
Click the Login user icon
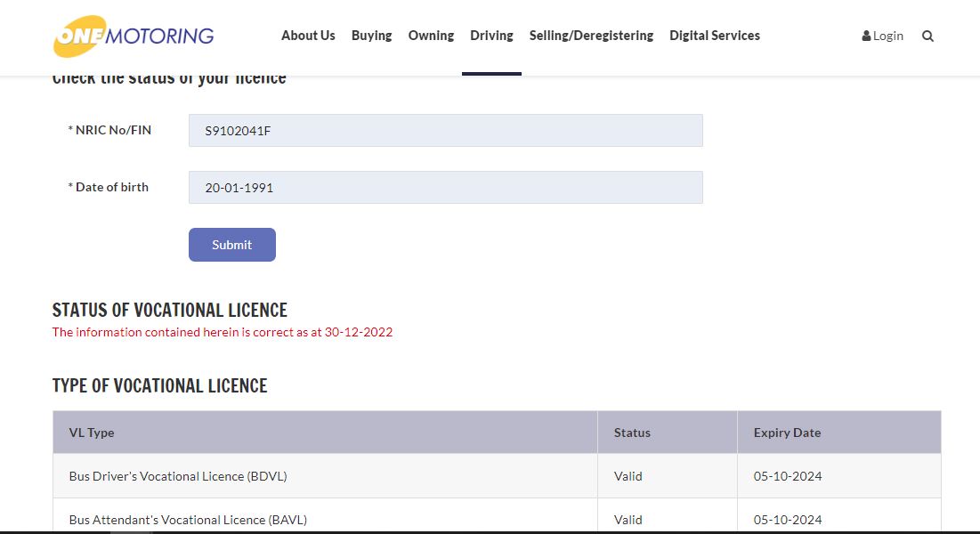[x=867, y=36]
